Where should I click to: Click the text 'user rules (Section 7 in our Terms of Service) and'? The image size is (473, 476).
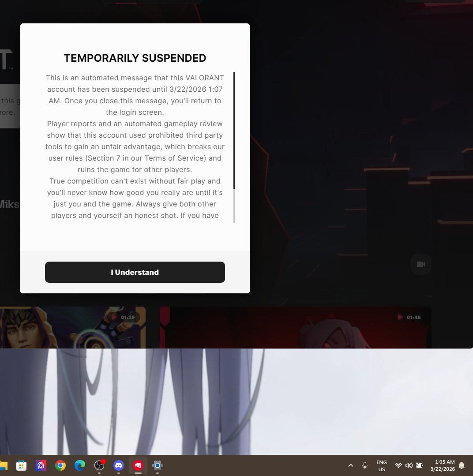[x=135, y=158]
